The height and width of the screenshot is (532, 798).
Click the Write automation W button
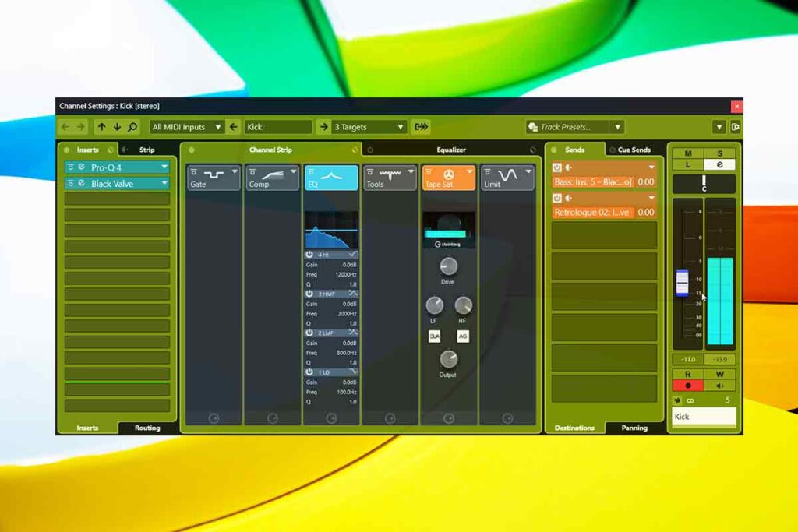(719, 375)
